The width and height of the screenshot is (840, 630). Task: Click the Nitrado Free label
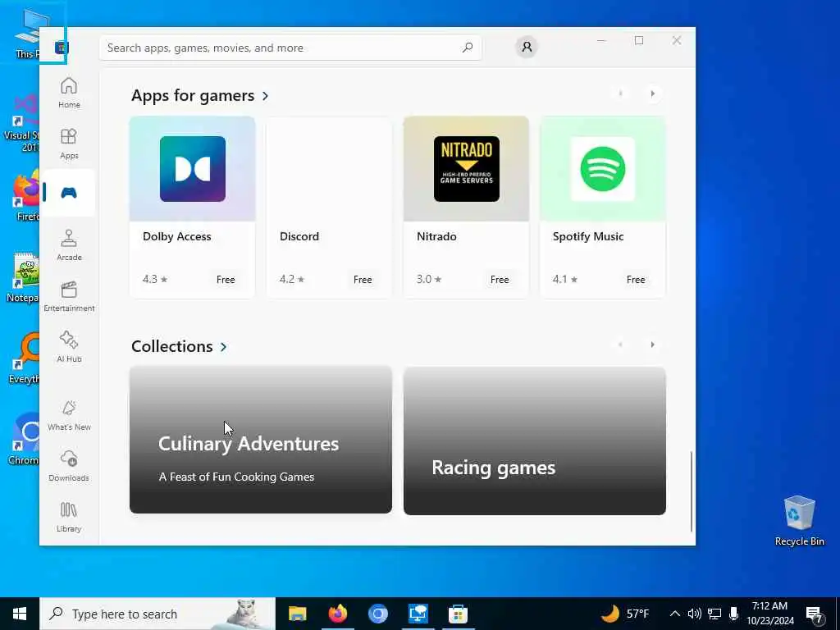500,279
